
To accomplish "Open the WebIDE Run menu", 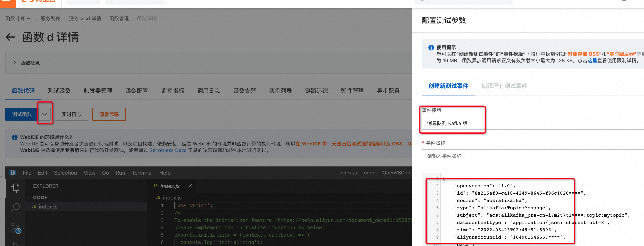I will [120, 173].
